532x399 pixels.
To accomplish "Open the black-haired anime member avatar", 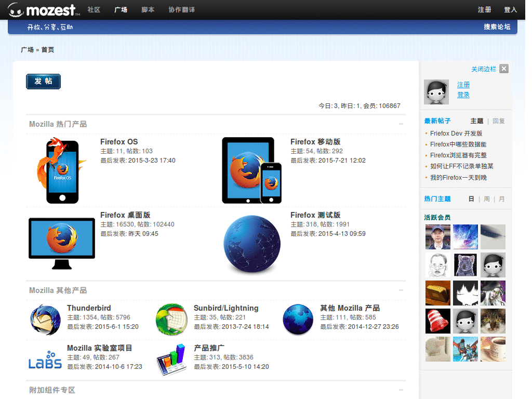I will pos(465,293).
